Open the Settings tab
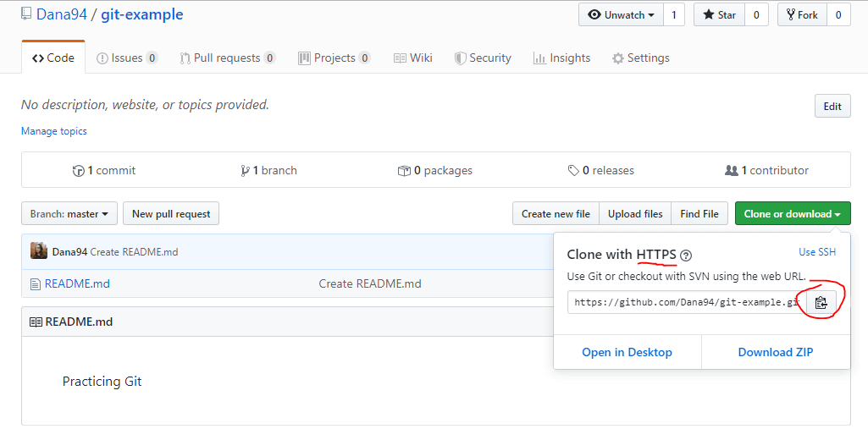Viewport: 868px width, 429px height. pyautogui.click(x=641, y=58)
